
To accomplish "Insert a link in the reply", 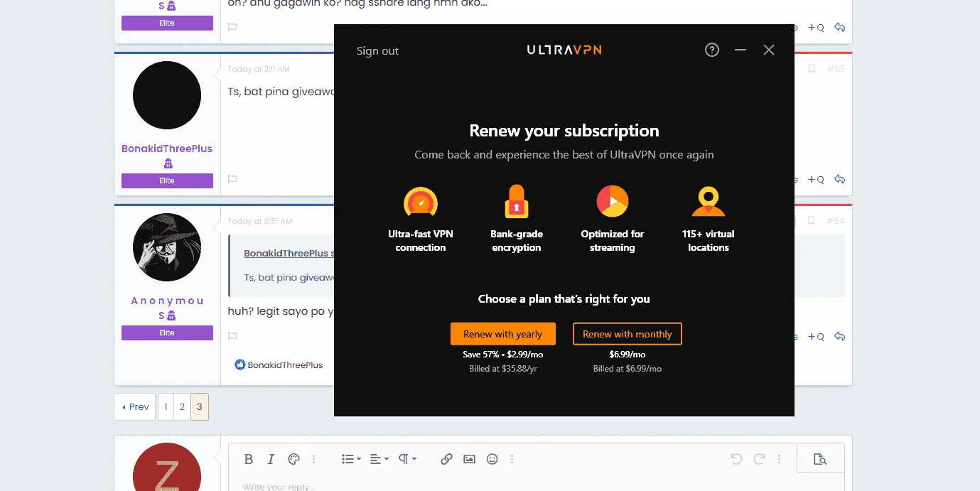I will point(446,459).
